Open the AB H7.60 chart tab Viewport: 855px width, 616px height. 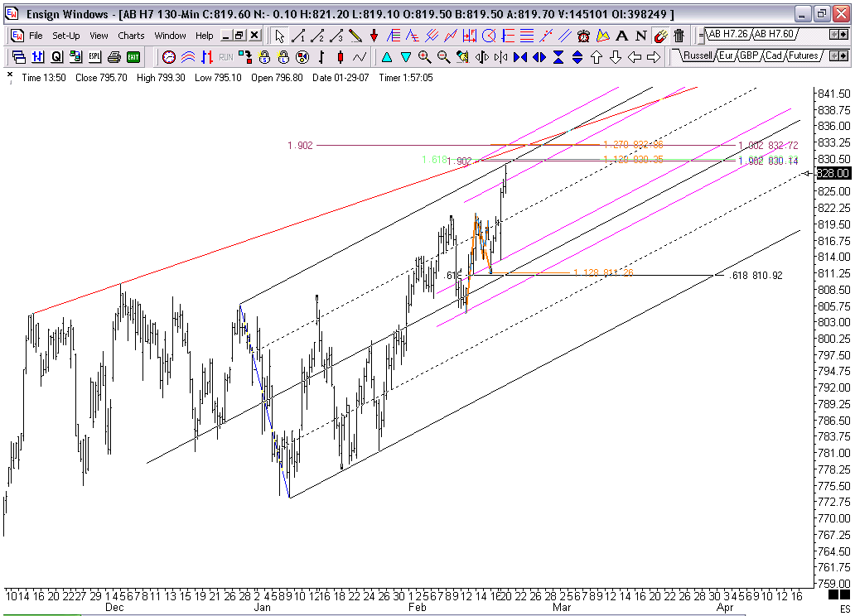(775, 34)
